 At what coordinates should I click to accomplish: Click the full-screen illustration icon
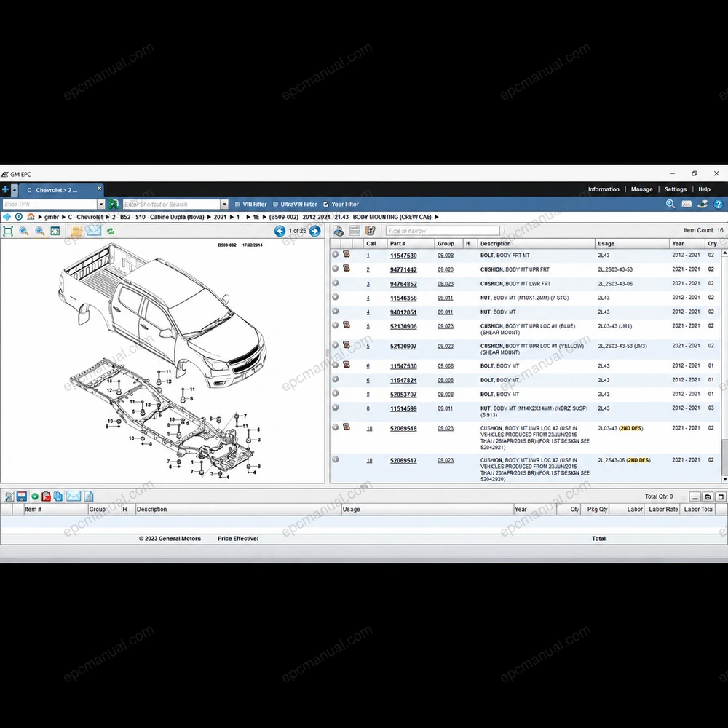coord(55,231)
